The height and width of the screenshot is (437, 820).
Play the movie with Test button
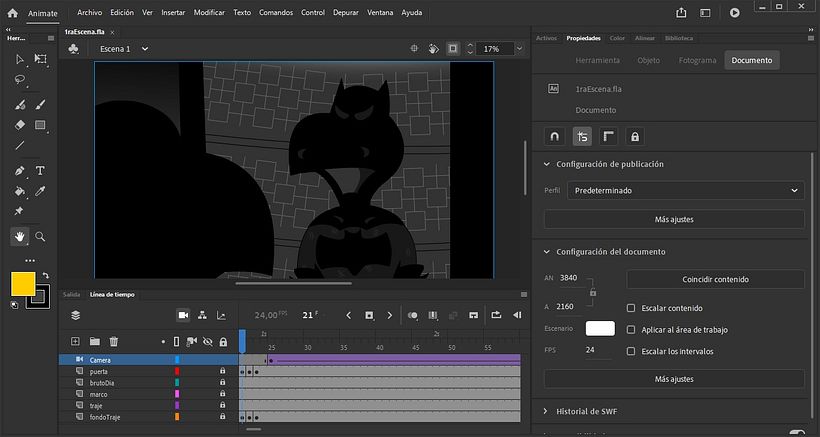[x=735, y=13]
